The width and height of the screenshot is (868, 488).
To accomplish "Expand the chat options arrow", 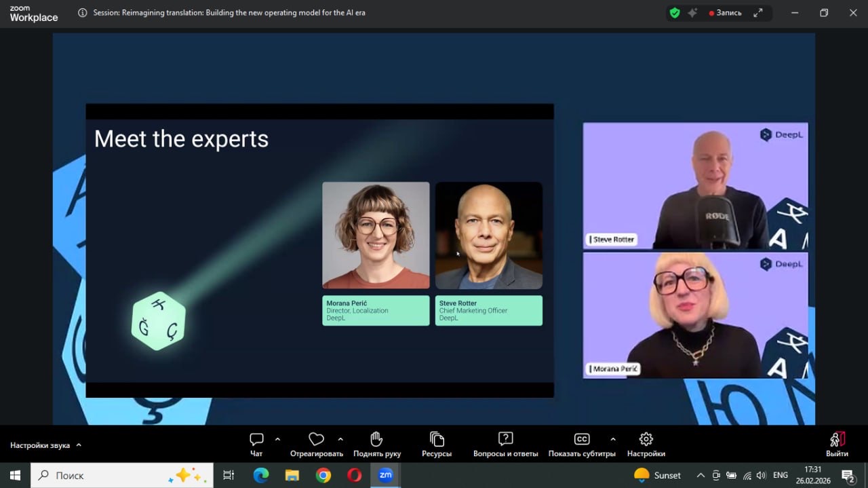I will pyautogui.click(x=277, y=439).
